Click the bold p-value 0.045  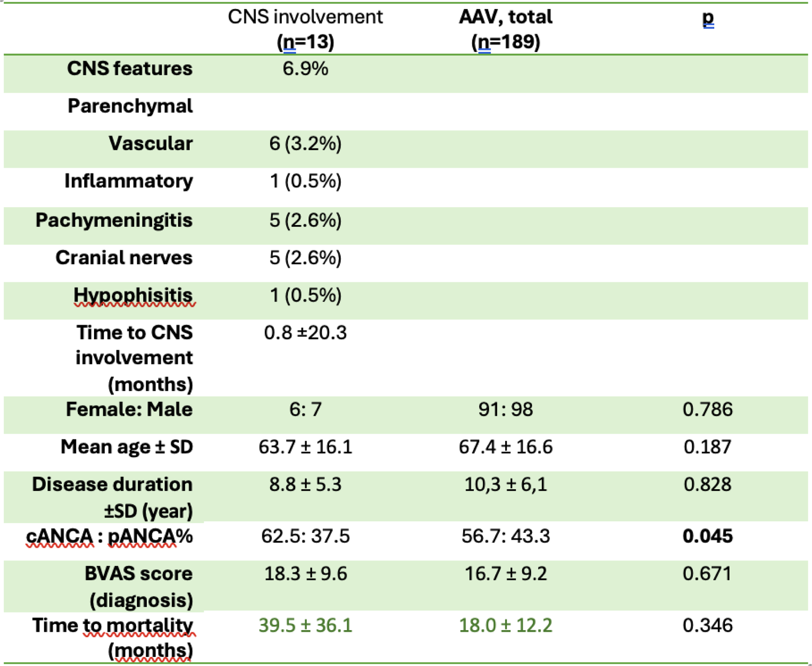707,536
